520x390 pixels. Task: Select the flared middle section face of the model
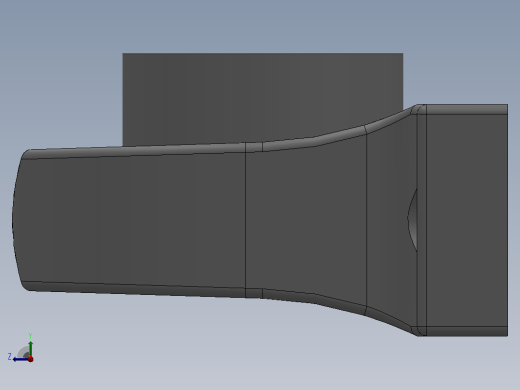(306, 220)
